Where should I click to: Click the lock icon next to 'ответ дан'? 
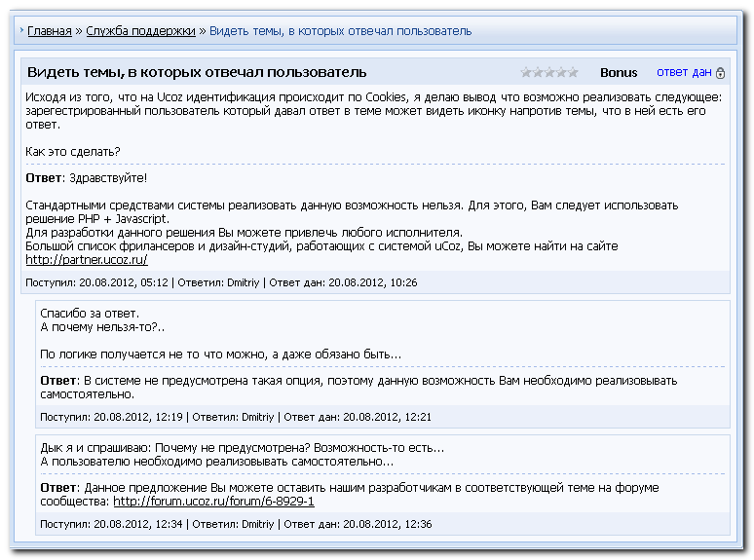click(720, 73)
